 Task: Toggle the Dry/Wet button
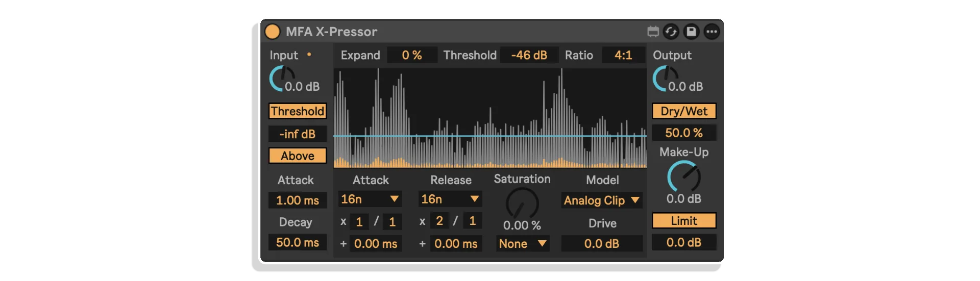(x=684, y=111)
